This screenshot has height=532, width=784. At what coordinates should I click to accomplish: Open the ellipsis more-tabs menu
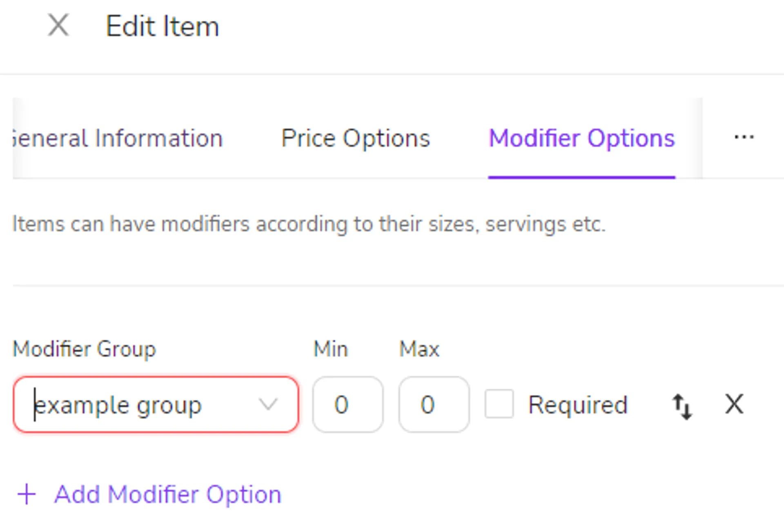[744, 137]
